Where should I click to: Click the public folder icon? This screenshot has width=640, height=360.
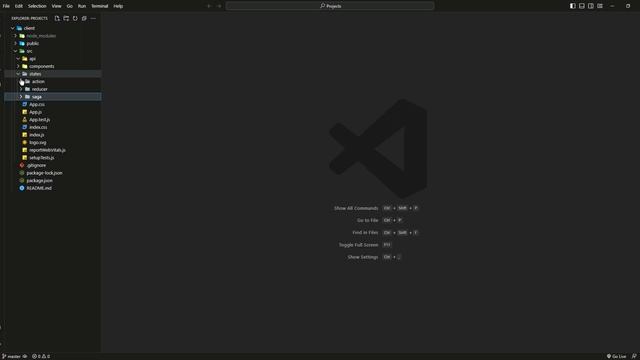22,43
